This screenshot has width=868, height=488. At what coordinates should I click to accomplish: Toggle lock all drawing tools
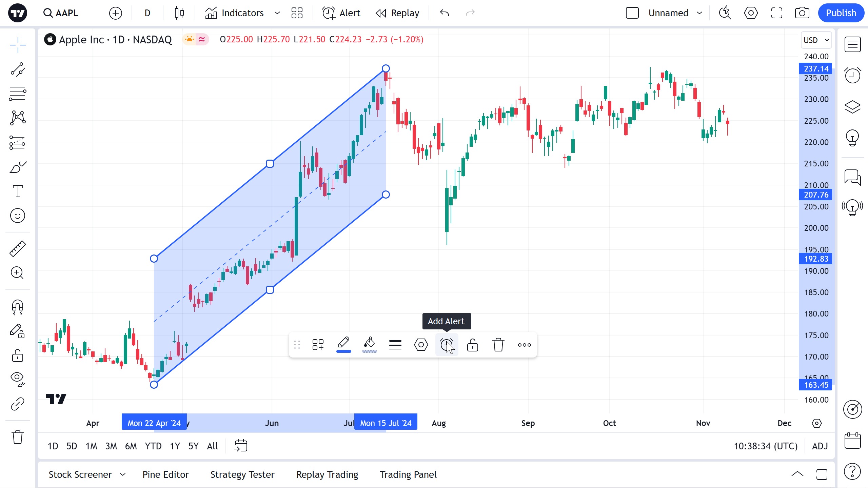point(18,356)
